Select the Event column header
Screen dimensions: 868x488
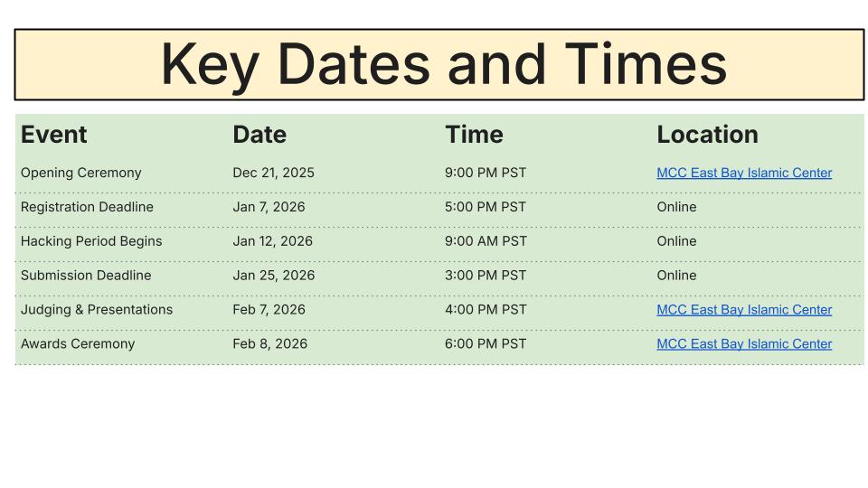[x=54, y=135]
